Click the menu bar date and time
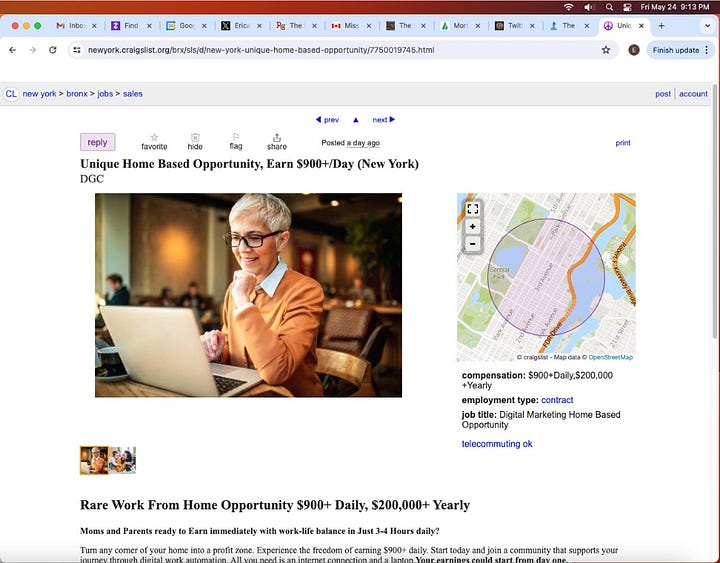720x563 pixels. (x=675, y=7)
